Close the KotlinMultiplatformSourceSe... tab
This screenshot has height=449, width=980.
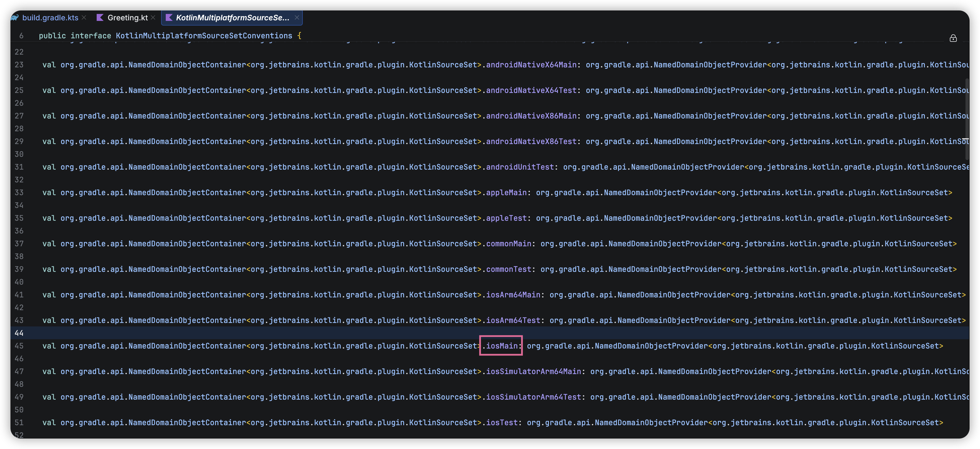click(x=297, y=17)
